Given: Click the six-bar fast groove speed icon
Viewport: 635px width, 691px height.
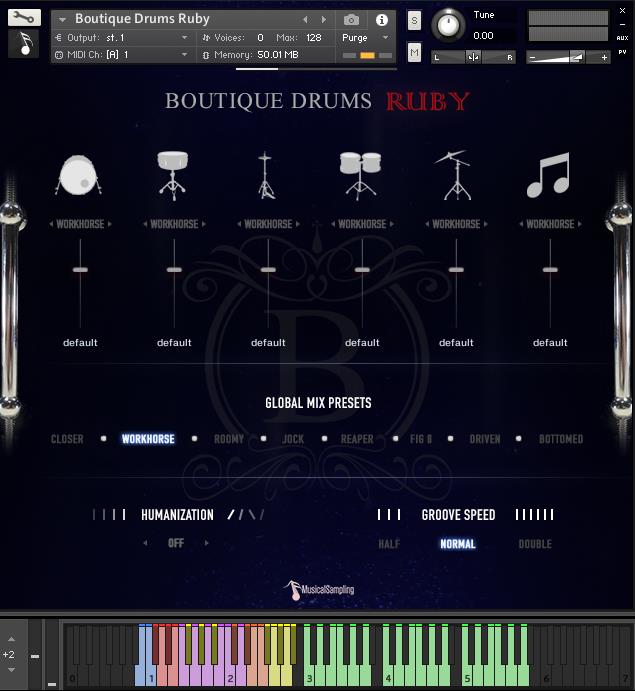Looking at the screenshot, I should pos(535,515).
